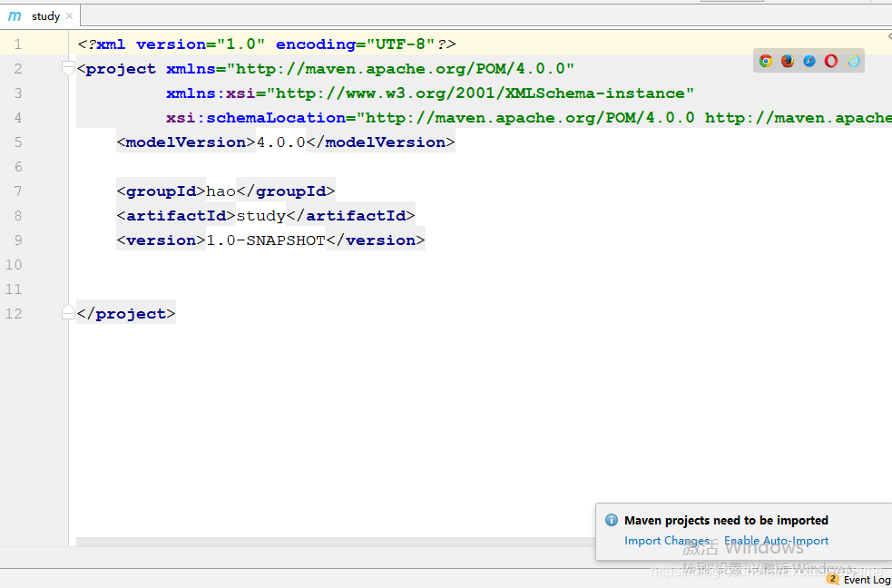Click Import Changes link
892x588 pixels.
[x=667, y=541]
